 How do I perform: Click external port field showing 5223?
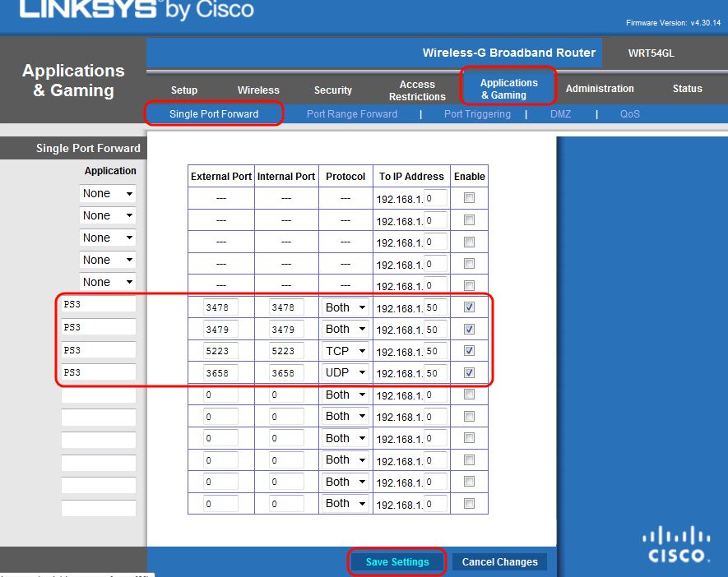point(220,351)
